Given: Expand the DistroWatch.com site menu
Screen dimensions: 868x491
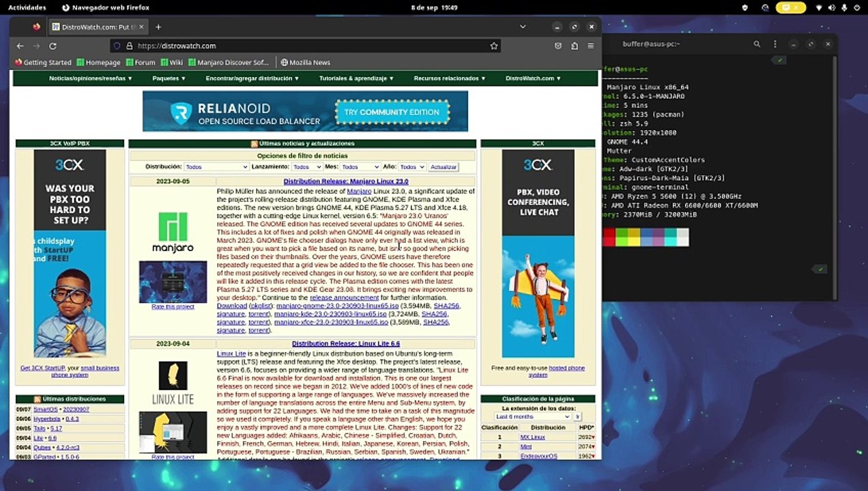Looking at the screenshot, I should point(533,78).
